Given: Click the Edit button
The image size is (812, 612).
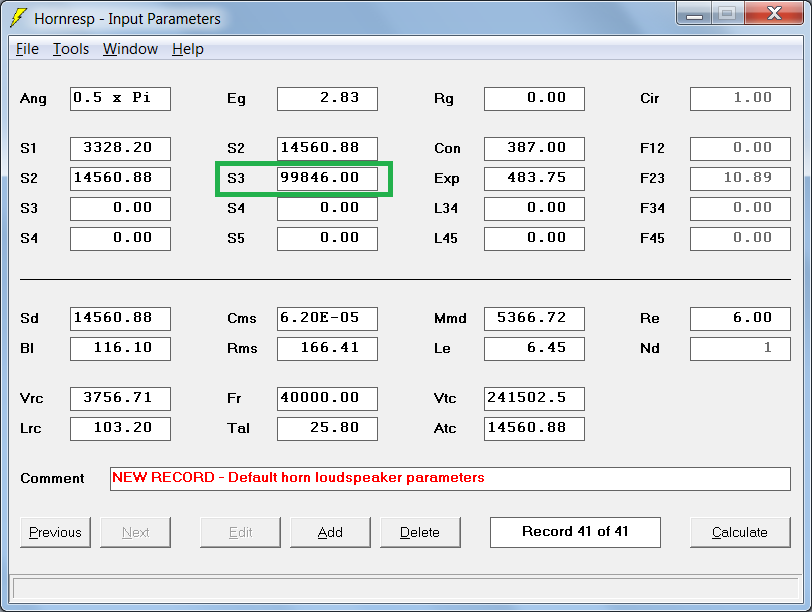Looking at the screenshot, I should [x=240, y=532].
